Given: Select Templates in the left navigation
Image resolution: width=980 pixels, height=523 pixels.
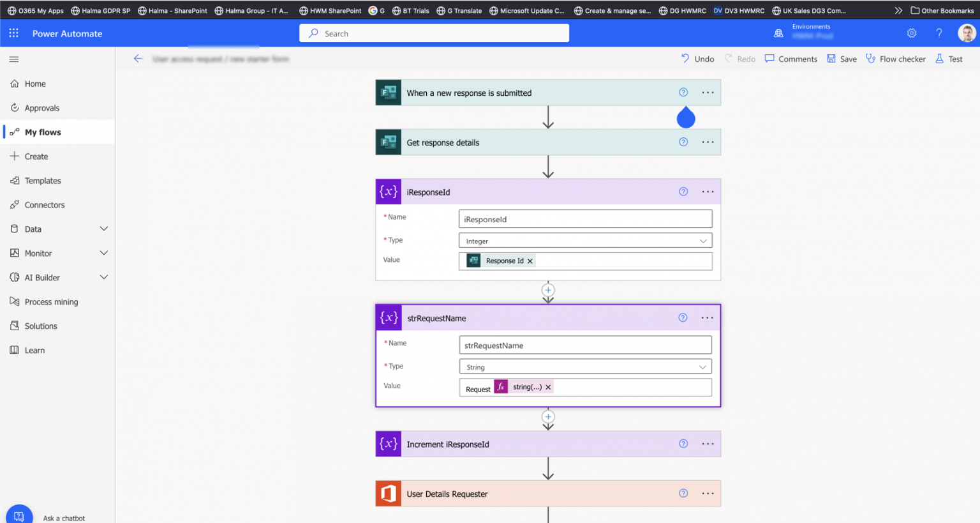Looking at the screenshot, I should click(42, 180).
